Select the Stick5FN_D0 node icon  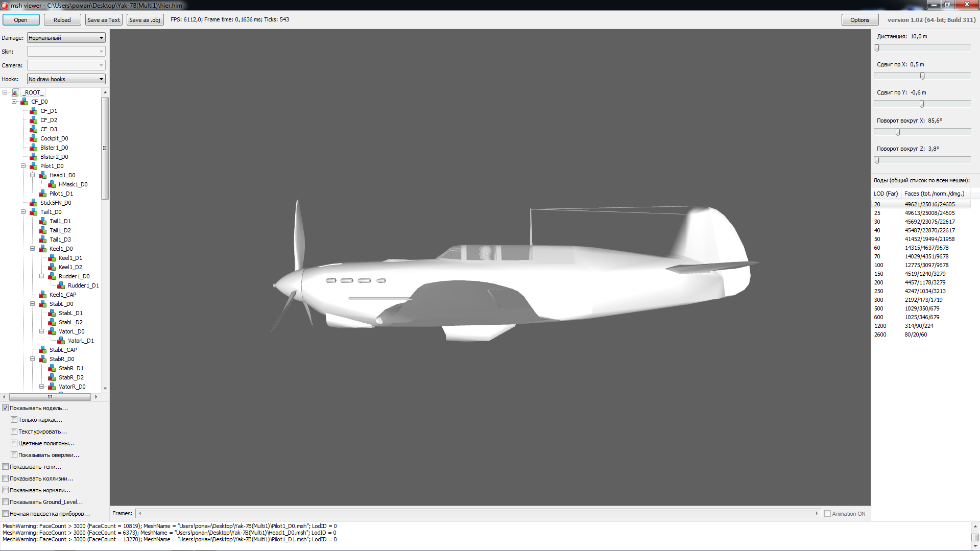pos(33,203)
